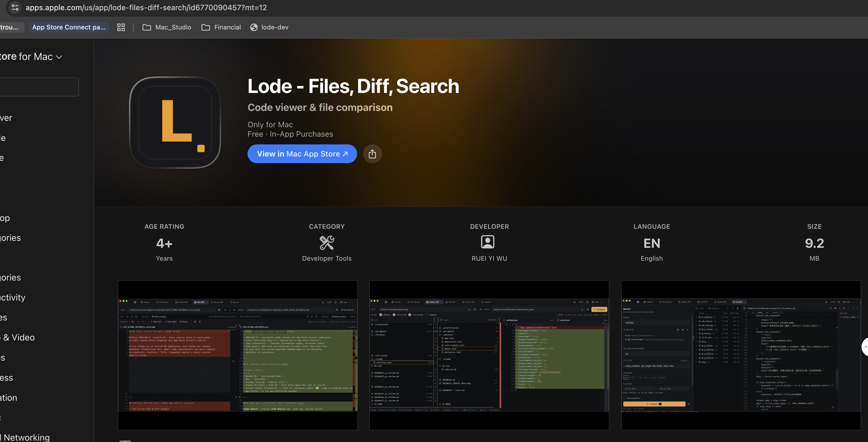
Task: Select the & Video sidebar category
Action: (17, 338)
